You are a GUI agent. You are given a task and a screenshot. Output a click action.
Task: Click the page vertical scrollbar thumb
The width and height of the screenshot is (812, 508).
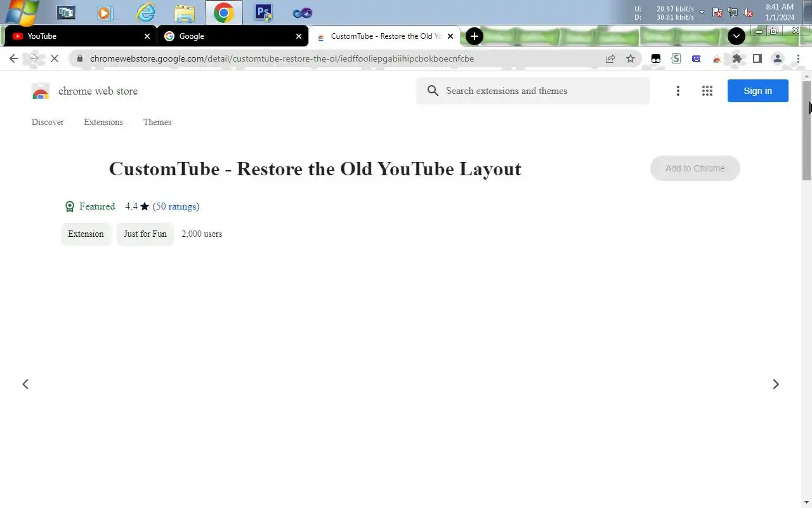pos(807,130)
